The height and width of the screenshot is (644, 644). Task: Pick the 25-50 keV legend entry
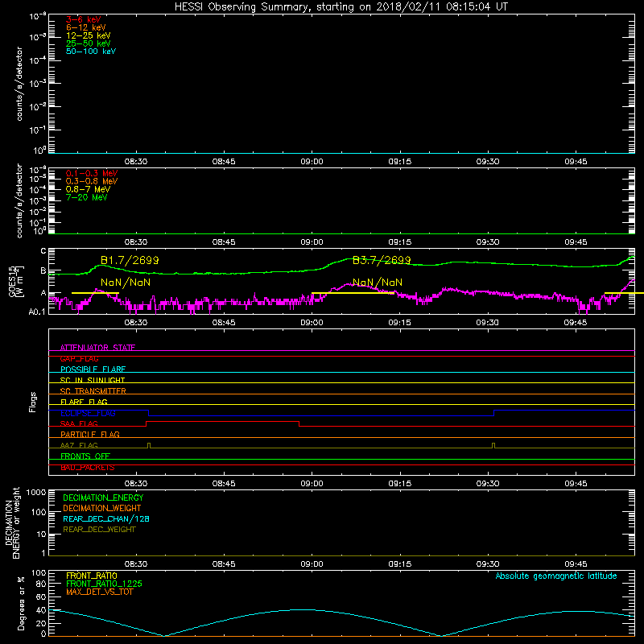[88, 43]
